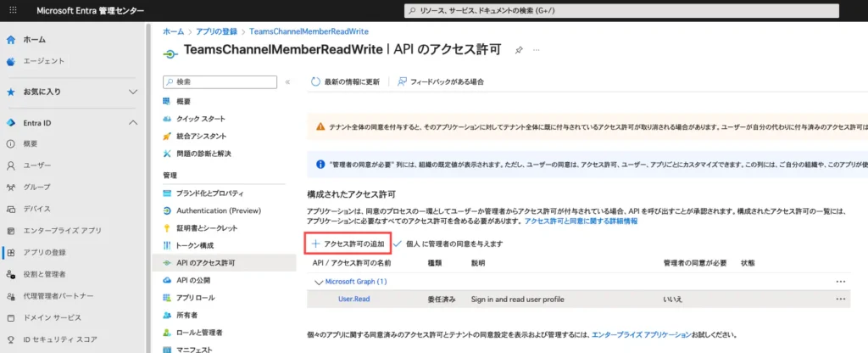The height and width of the screenshot is (353, 868).
Task: Click the refresh circular arrow icon
Action: [315, 81]
